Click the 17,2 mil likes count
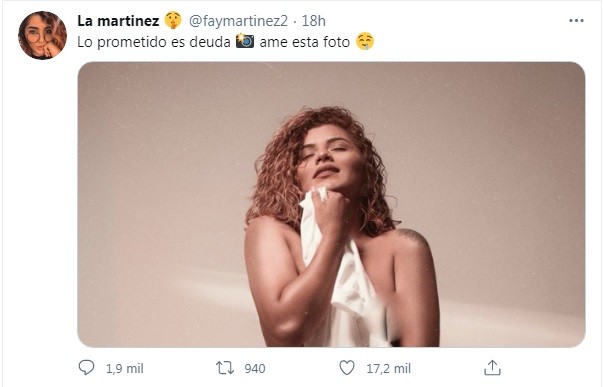 click(x=388, y=369)
